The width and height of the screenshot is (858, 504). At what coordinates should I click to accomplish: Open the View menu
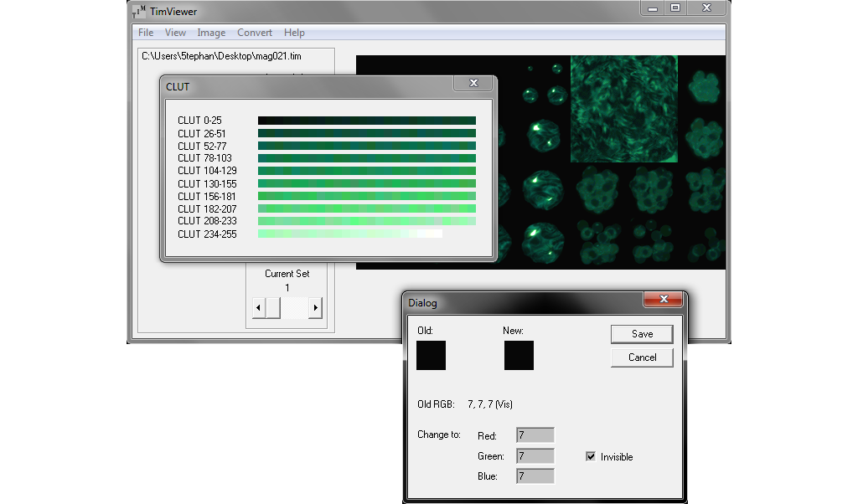point(175,33)
